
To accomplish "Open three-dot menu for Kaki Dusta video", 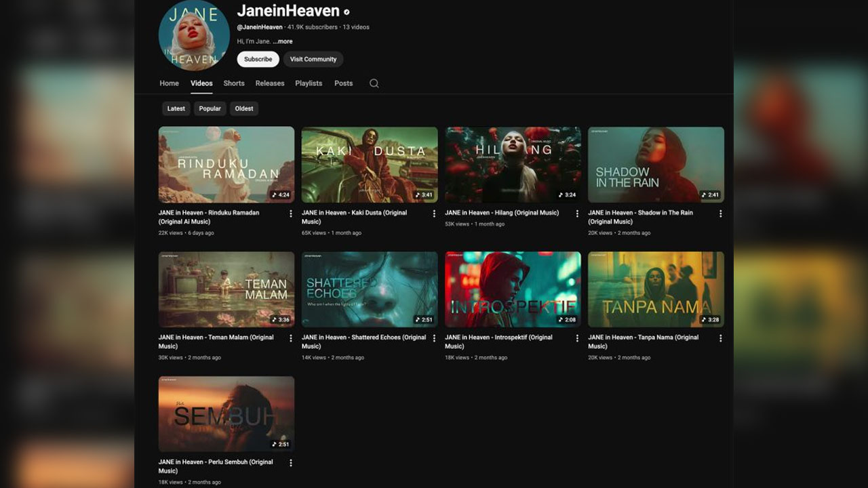I will pos(434,213).
